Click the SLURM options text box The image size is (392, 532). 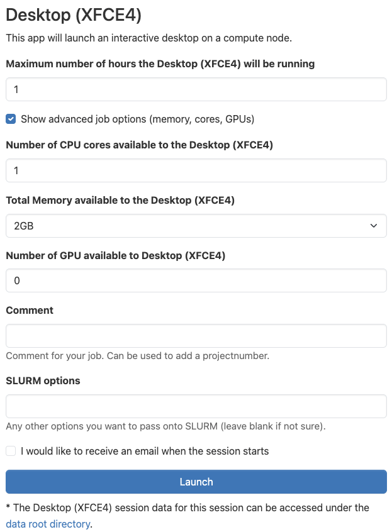coord(196,406)
